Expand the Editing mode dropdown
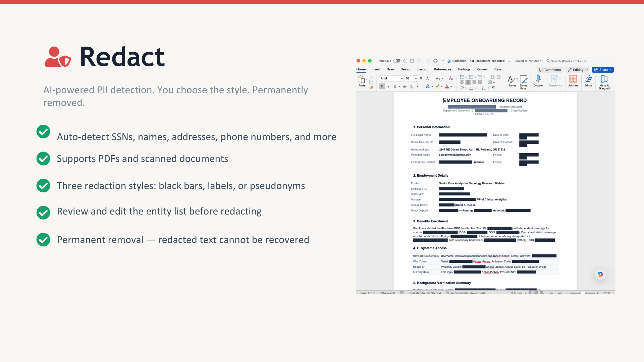Image resolution: width=644 pixels, height=362 pixels. point(578,70)
